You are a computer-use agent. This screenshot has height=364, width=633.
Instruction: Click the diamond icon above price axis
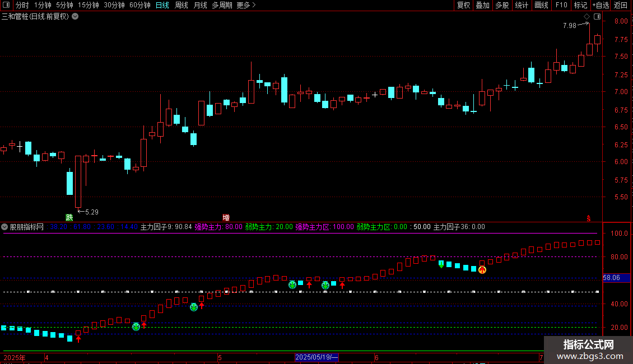587,17
